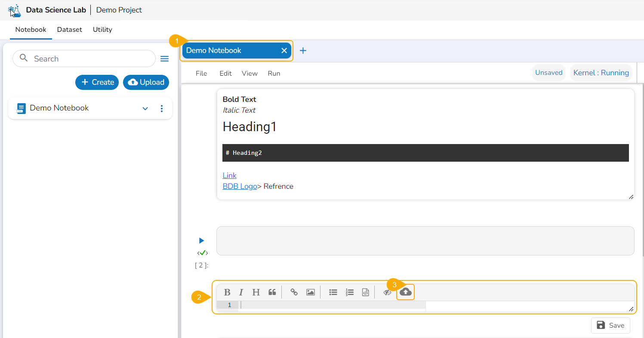Viewport: 644px width, 338px height.
Task: Click the Unsaved status badge
Action: point(548,73)
